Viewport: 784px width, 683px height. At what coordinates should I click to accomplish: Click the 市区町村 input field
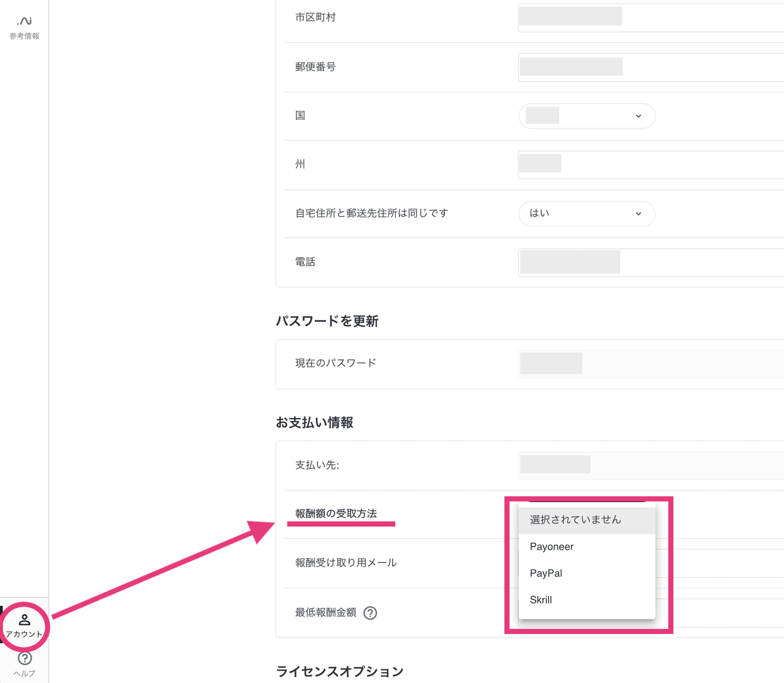pos(650,18)
